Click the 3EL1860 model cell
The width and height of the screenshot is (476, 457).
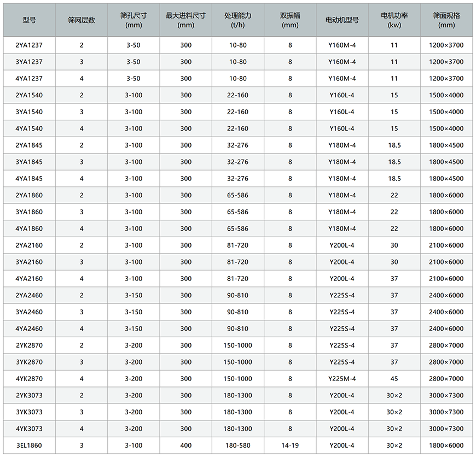[x=29, y=446]
